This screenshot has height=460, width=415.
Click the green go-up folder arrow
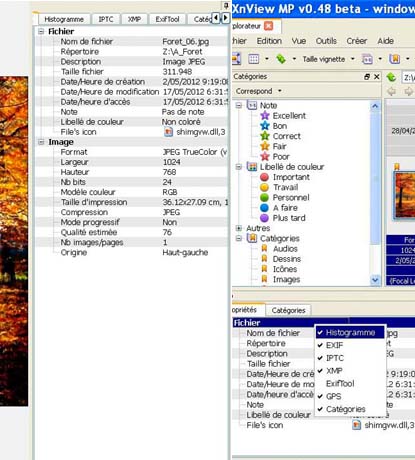[x=391, y=78]
